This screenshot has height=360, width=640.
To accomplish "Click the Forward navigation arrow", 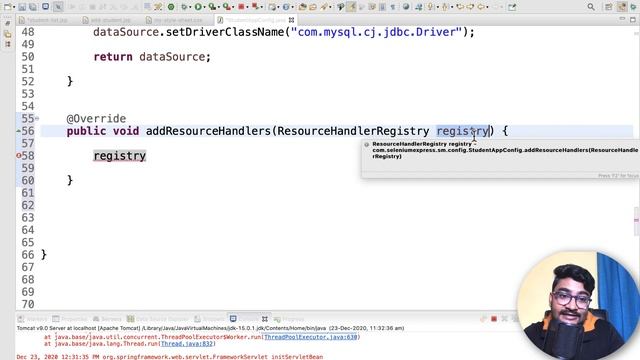I will (x=496, y=7).
